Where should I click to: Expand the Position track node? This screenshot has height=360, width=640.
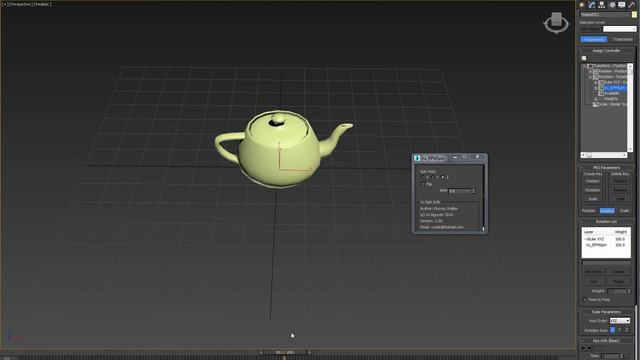tap(590, 71)
